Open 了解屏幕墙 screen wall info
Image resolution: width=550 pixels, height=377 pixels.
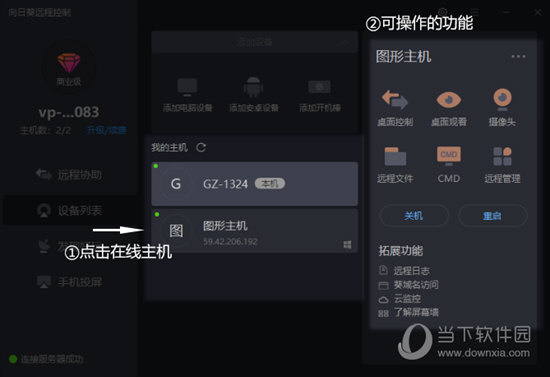[409, 312]
